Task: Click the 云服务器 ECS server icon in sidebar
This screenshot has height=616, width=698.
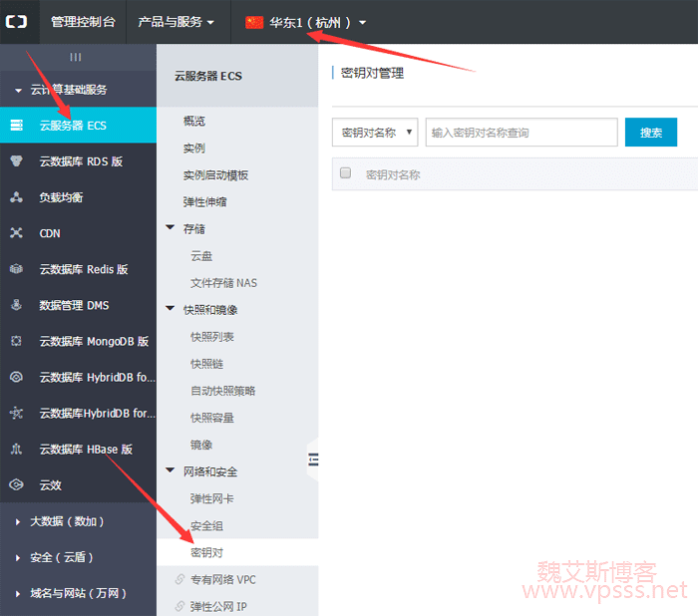Action: [16, 126]
